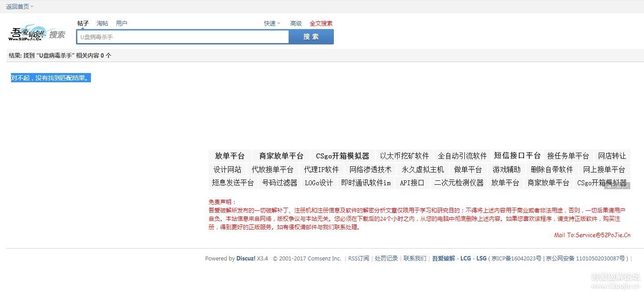This screenshot has height=293, width=644.
Task: Open the 游戏辅助 ad link
Action: (x=507, y=169)
